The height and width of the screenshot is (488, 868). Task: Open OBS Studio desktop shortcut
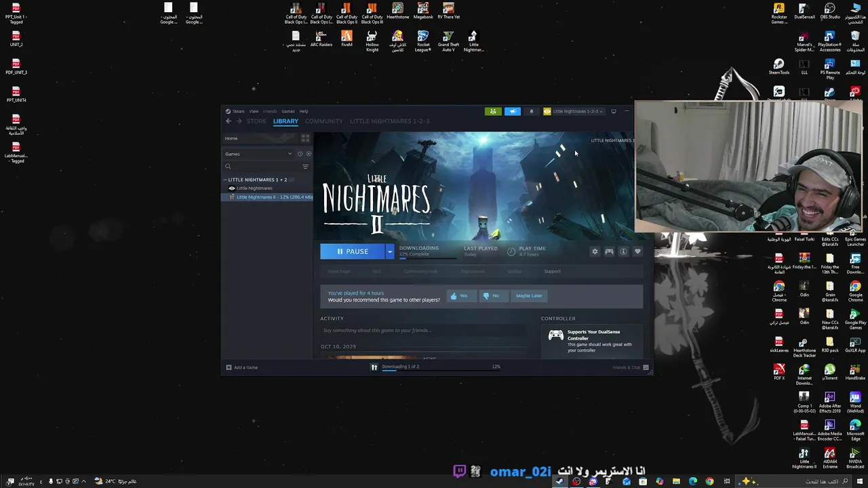click(x=830, y=12)
